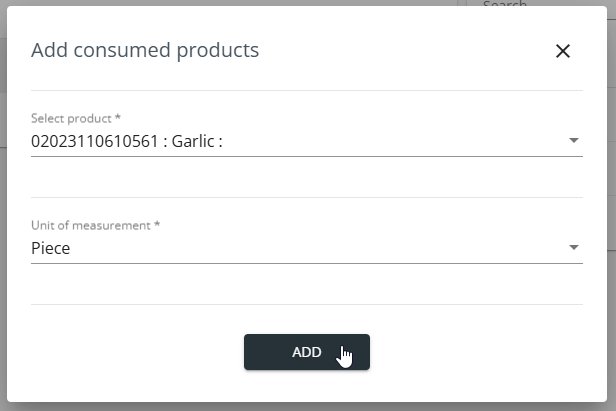Screen dimensions: 616x411
Task: Open the Unit of measurement dropdown arrow
Action: point(574,247)
